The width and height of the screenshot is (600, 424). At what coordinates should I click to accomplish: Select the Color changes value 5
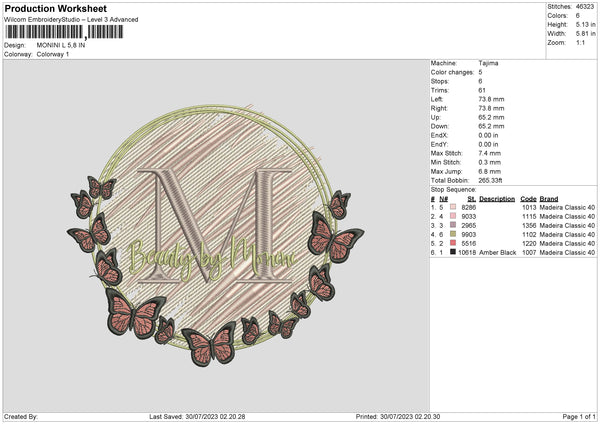click(x=480, y=72)
